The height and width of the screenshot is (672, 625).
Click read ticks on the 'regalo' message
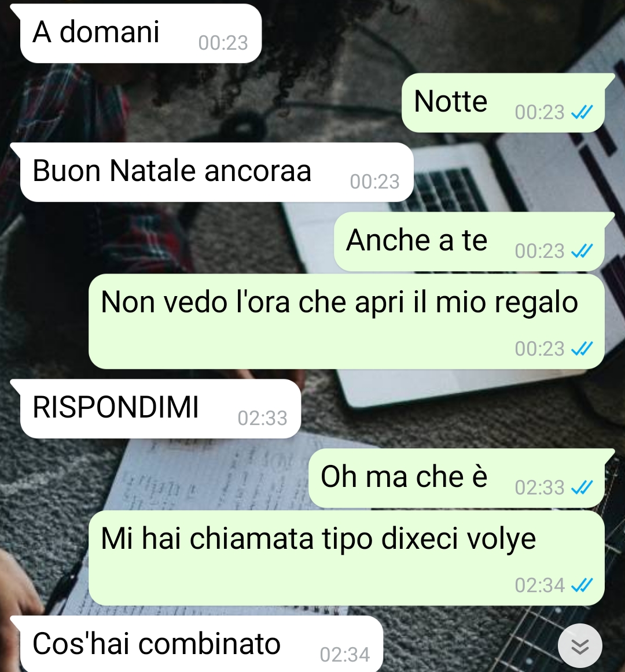582,349
